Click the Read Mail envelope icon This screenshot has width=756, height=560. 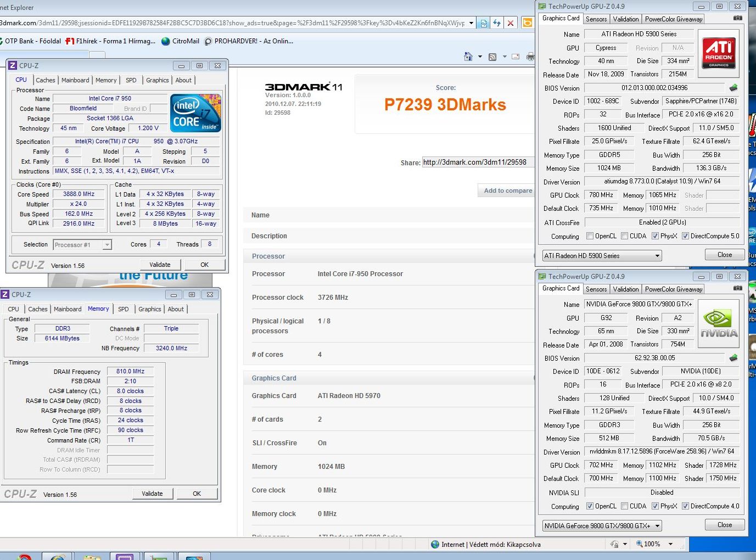[516, 57]
